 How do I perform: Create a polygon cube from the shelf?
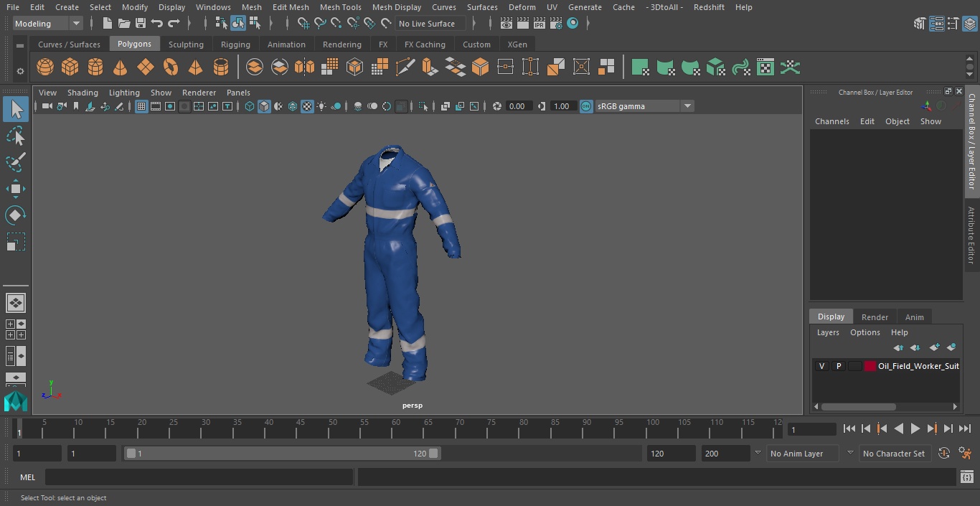pyautogui.click(x=70, y=67)
